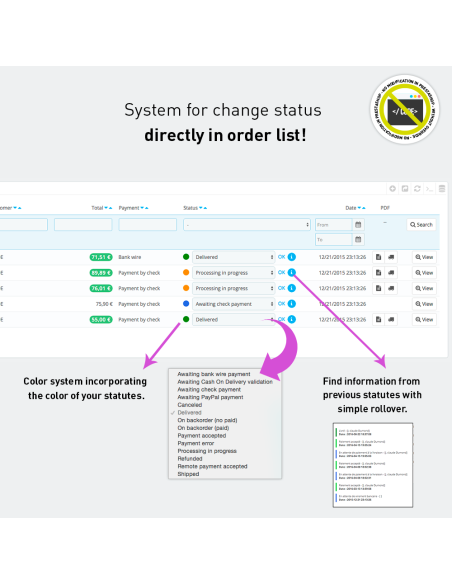
Task: View the 75,90 € order
Action: click(x=424, y=304)
